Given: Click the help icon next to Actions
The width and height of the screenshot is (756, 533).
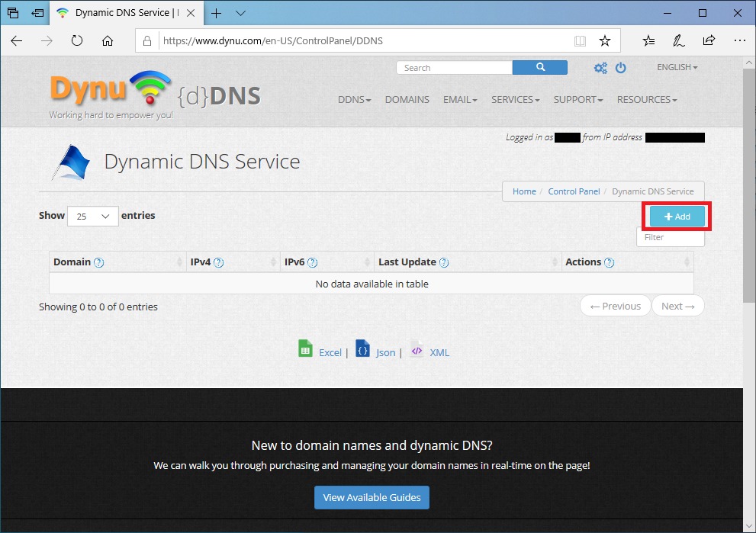Looking at the screenshot, I should 609,262.
